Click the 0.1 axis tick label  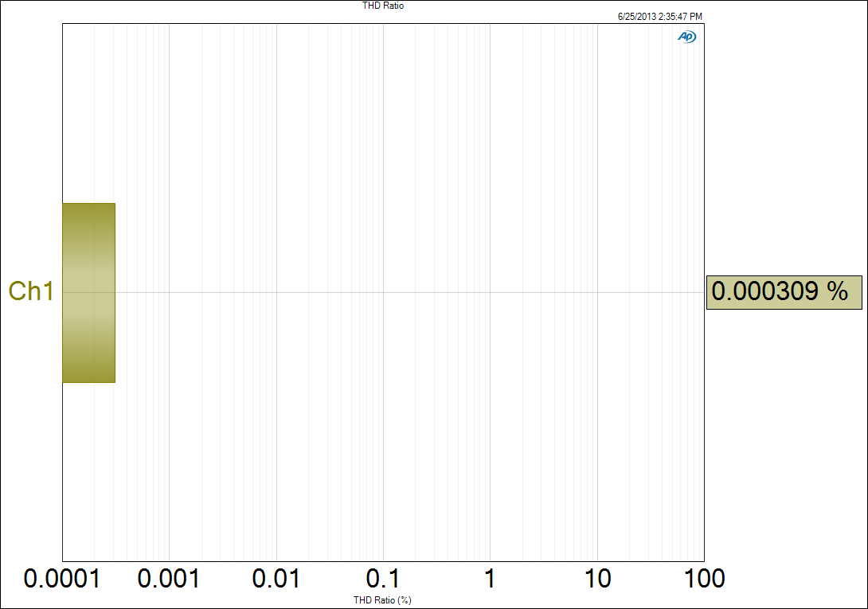382,579
